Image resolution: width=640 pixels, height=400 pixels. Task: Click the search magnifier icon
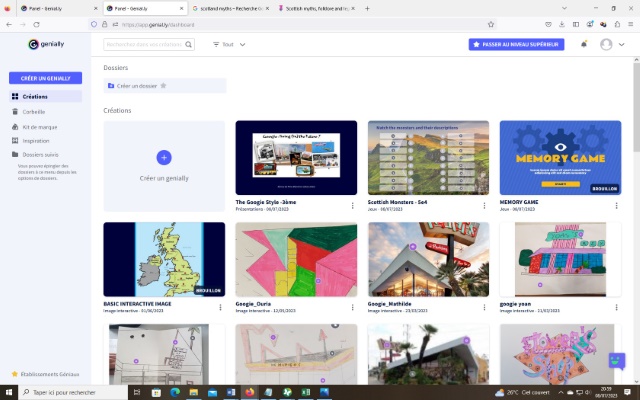click(x=189, y=44)
